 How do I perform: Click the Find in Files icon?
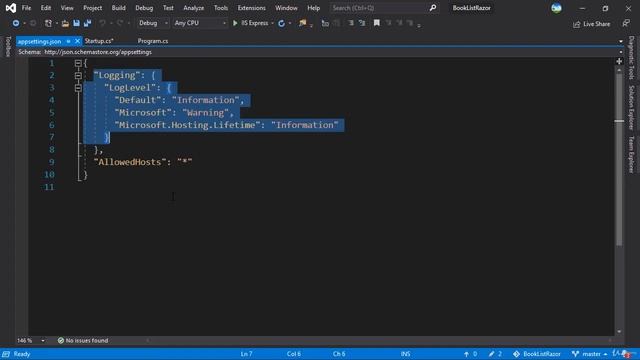point(302,23)
